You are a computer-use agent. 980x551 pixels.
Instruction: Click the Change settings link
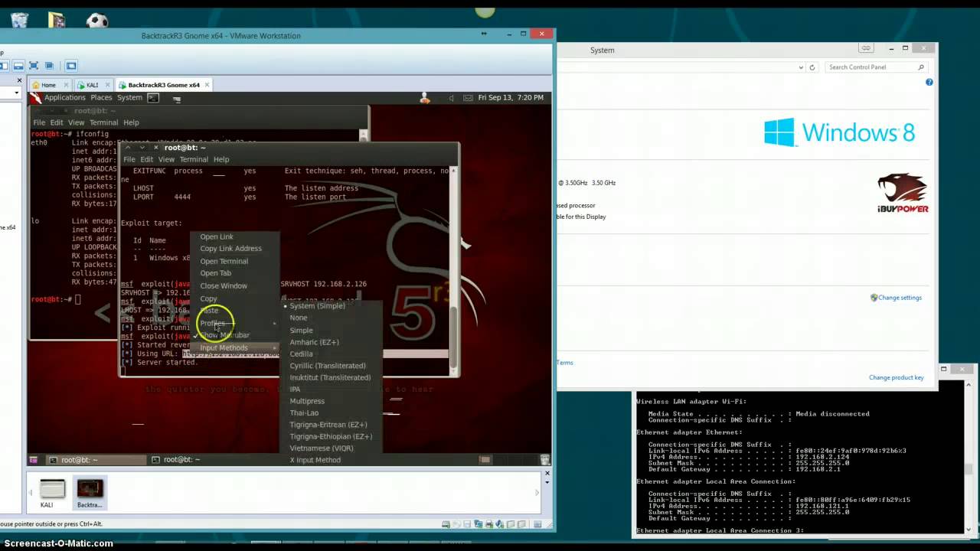[x=900, y=298]
